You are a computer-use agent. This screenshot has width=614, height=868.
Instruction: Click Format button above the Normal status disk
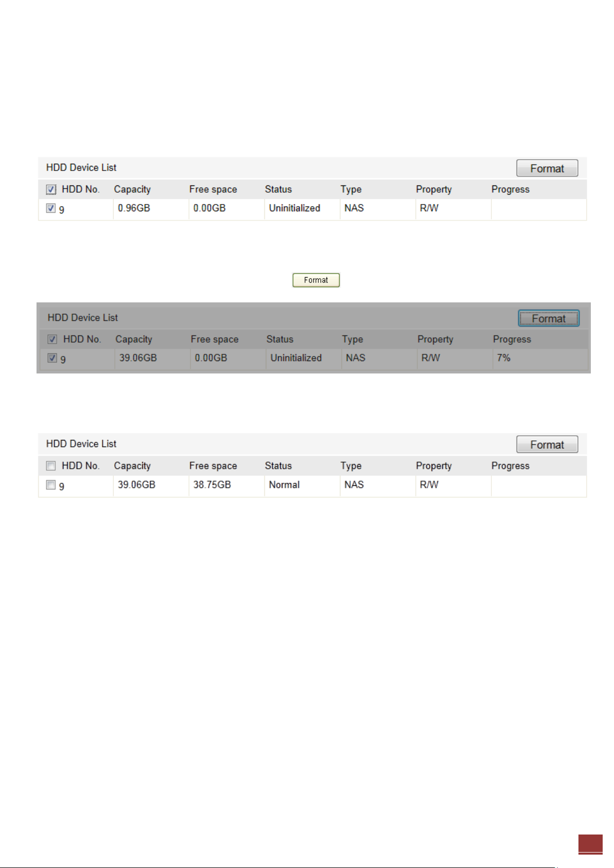click(x=547, y=445)
